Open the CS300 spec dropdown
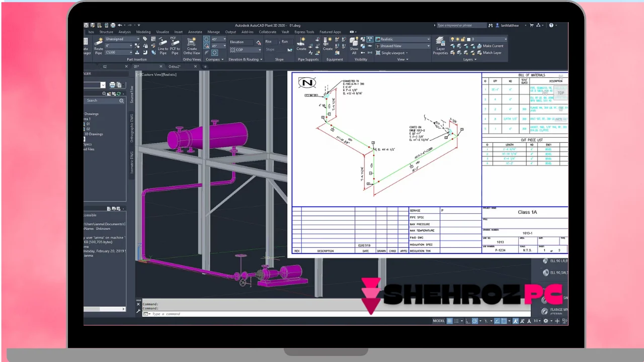 click(x=118, y=52)
